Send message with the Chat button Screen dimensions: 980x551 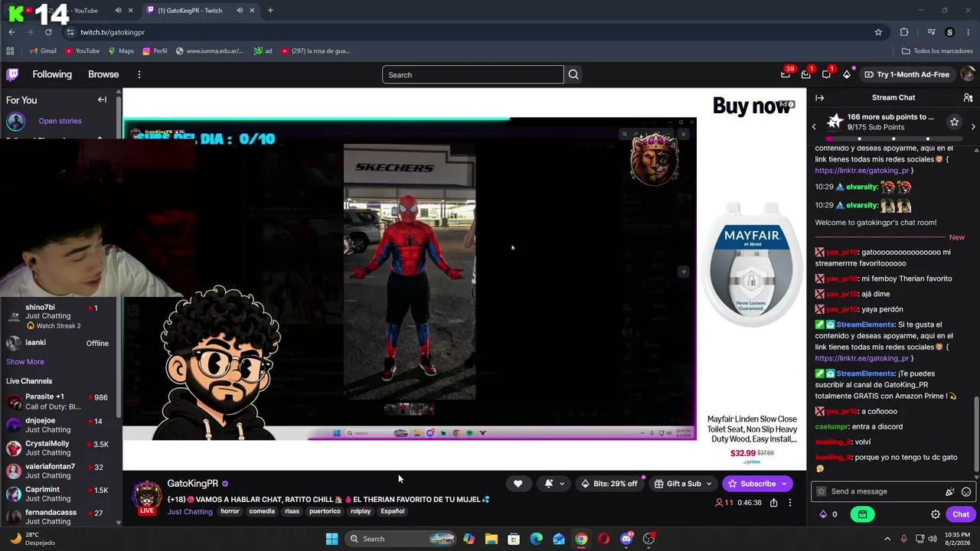961,515
